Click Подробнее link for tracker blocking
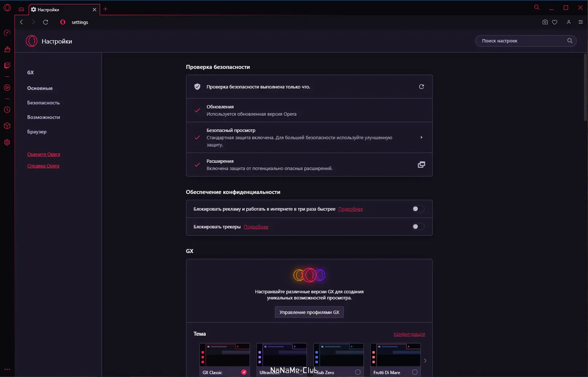 256,227
